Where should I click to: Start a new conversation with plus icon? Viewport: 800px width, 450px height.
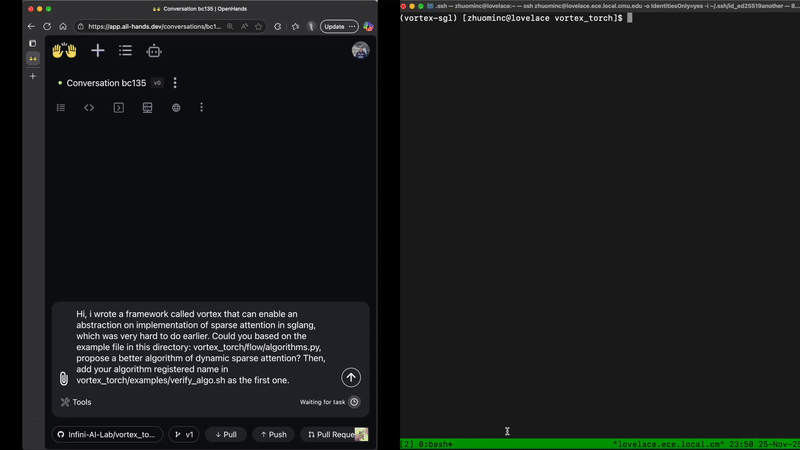[x=98, y=50]
